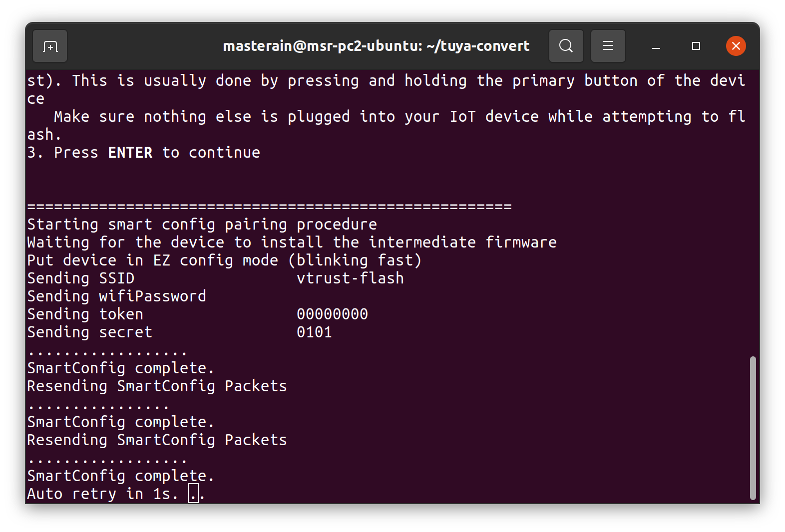Viewport: 785px width, 532px height.
Task: Click the 'Starting smart config pairing procedure' line
Action: click(x=202, y=225)
